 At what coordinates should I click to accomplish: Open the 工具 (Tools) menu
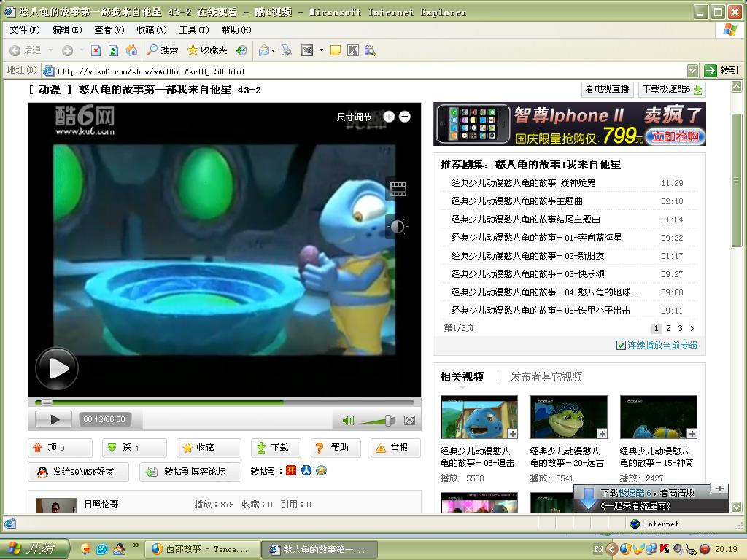tap(194, 29)
